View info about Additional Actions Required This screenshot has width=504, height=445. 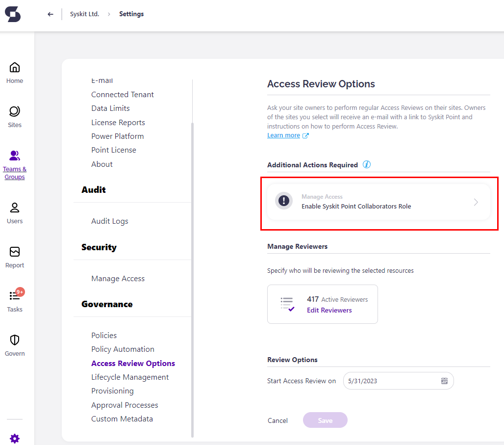coord(366,164)
